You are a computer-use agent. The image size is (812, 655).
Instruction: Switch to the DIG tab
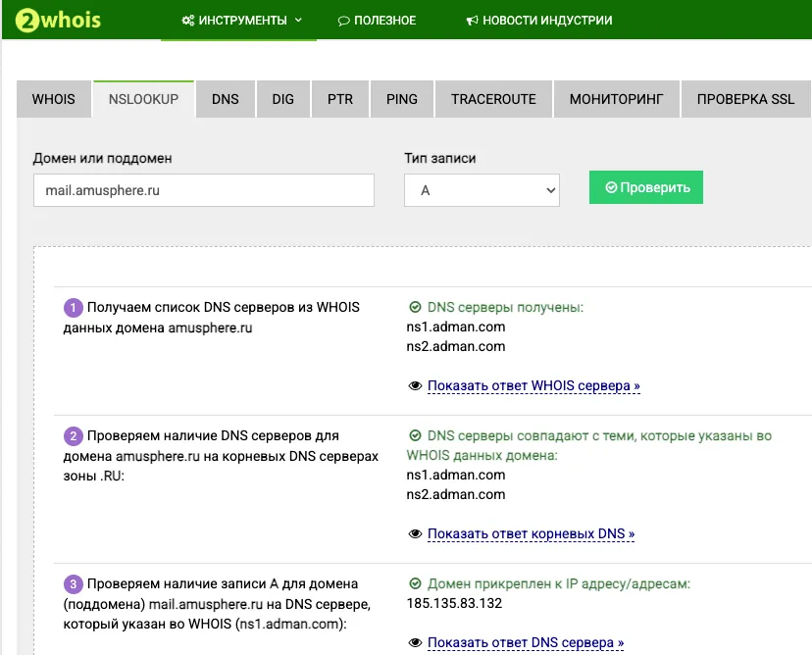coord(283,99)
